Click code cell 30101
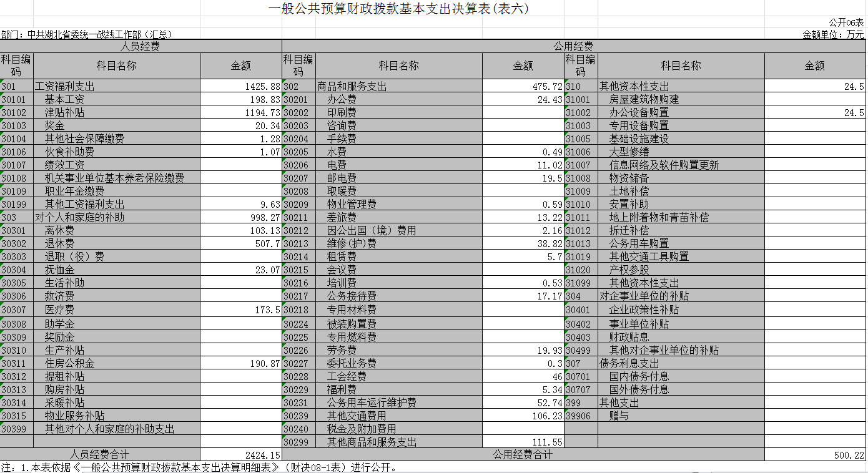This screenshot has width=868, height=473. pyautogui.click(x=17, y=99)
